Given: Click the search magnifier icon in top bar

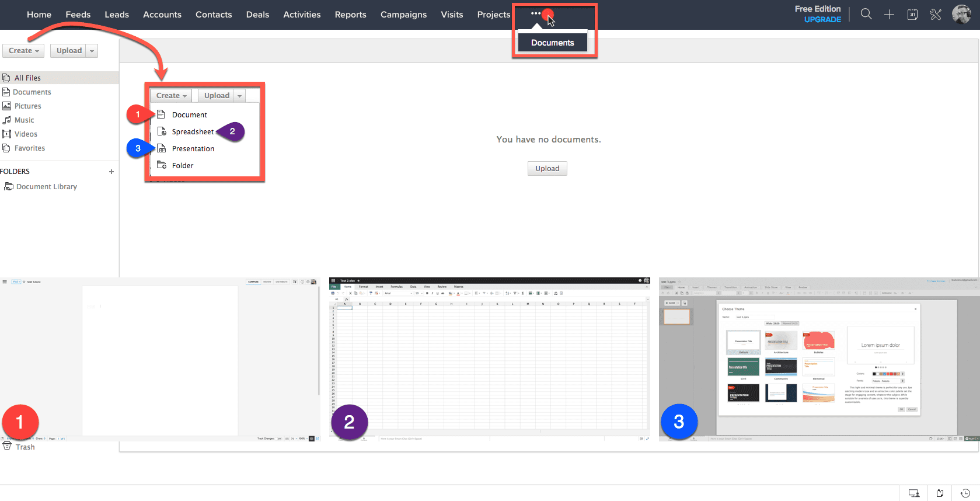Looking at the screenshot, I should 866,15.
